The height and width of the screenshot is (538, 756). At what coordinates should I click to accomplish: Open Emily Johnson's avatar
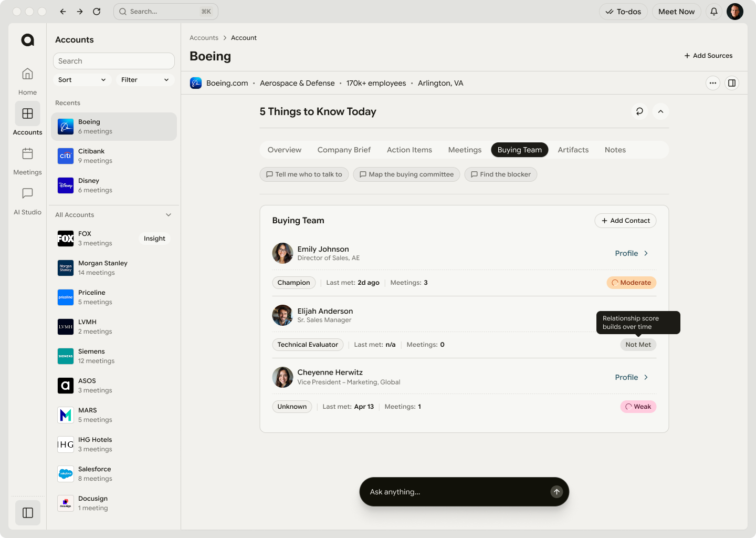pos(282,253)
